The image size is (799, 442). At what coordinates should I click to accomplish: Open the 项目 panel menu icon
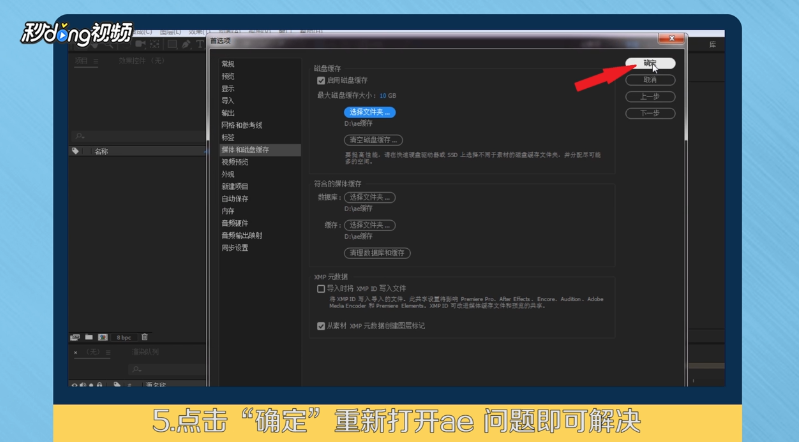tap(95, 61)
